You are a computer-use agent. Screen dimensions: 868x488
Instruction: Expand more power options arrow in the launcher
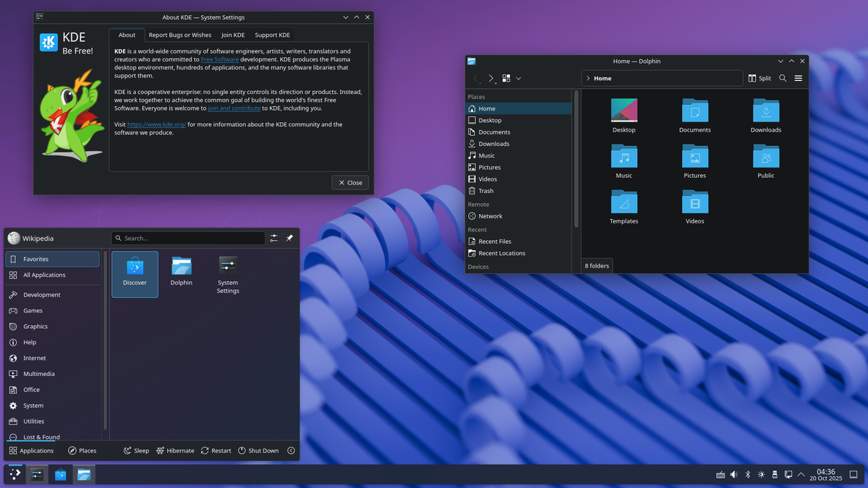pos(291,450)
